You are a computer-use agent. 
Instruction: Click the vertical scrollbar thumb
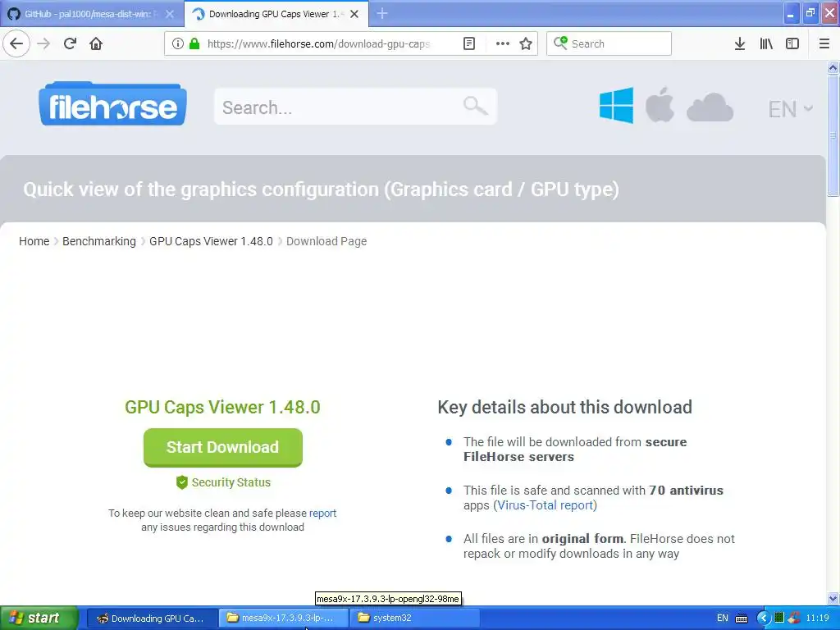pos(833,135)
